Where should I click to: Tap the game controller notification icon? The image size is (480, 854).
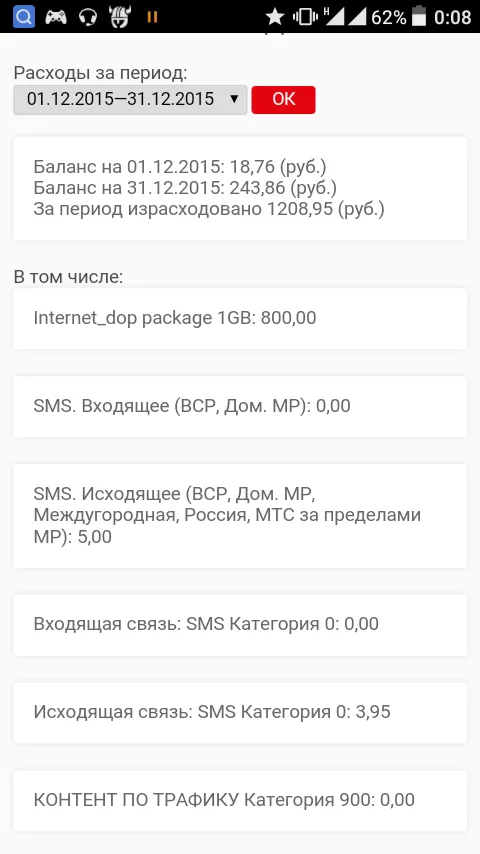(x=56, y=17)
